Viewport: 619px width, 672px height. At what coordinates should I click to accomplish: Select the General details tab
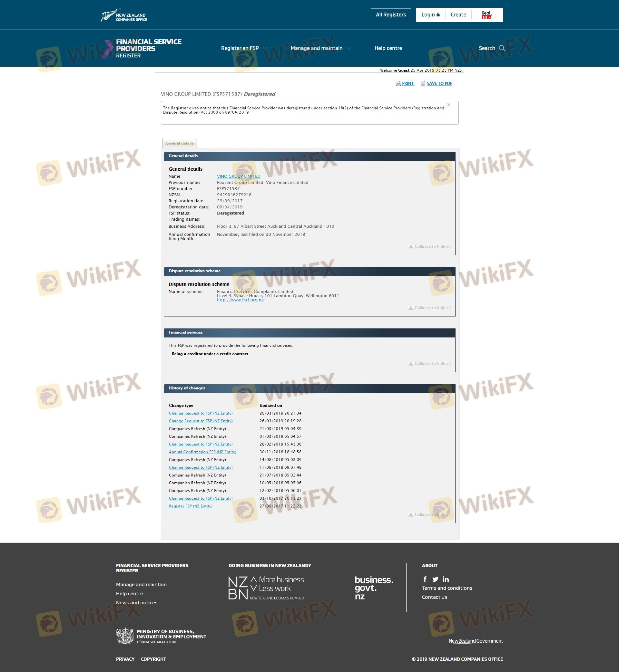point(179,143)
